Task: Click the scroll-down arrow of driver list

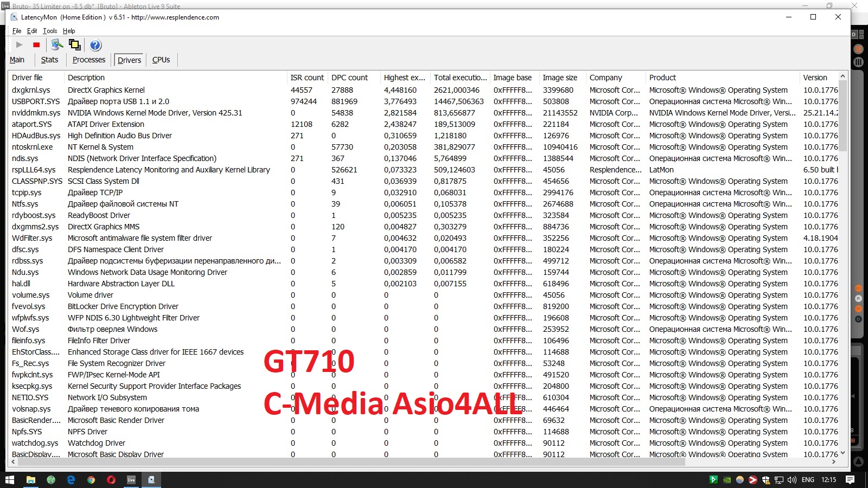Action: (843, 453)
